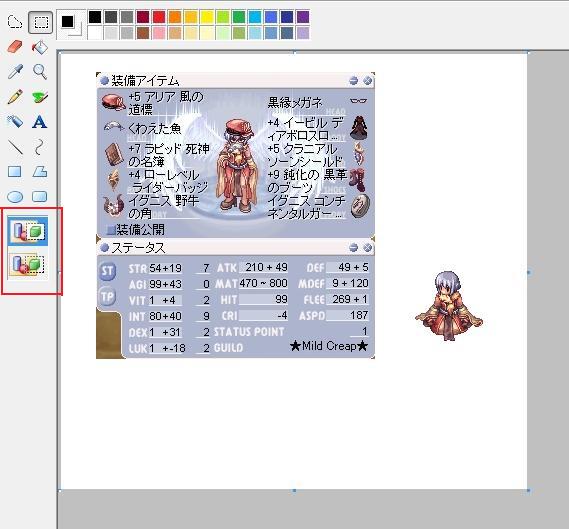Screen dimensions: 569x529
Task: Click the 黒縁メガネ item text
Action: tap(295, 103)
